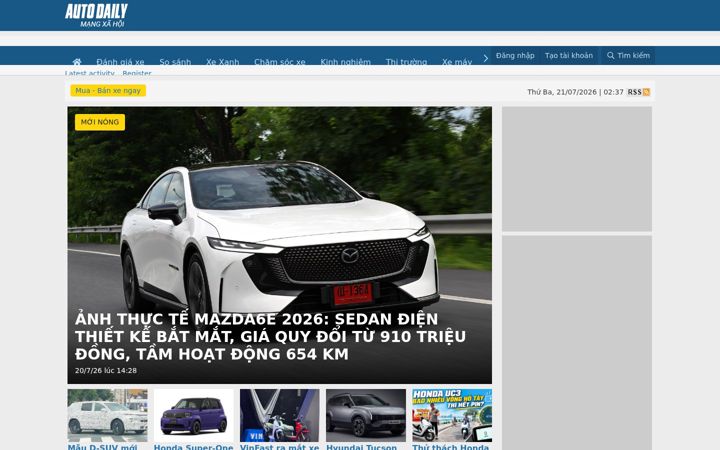Open the Hyundai Tucson thumbnail
This screenshot has height=450, width=720.
[x=366, y=416]
